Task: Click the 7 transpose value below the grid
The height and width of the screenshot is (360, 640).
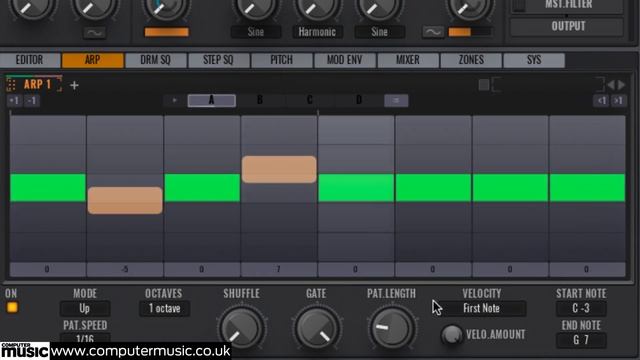Action: pyautogui.click(x=279, y=269)
